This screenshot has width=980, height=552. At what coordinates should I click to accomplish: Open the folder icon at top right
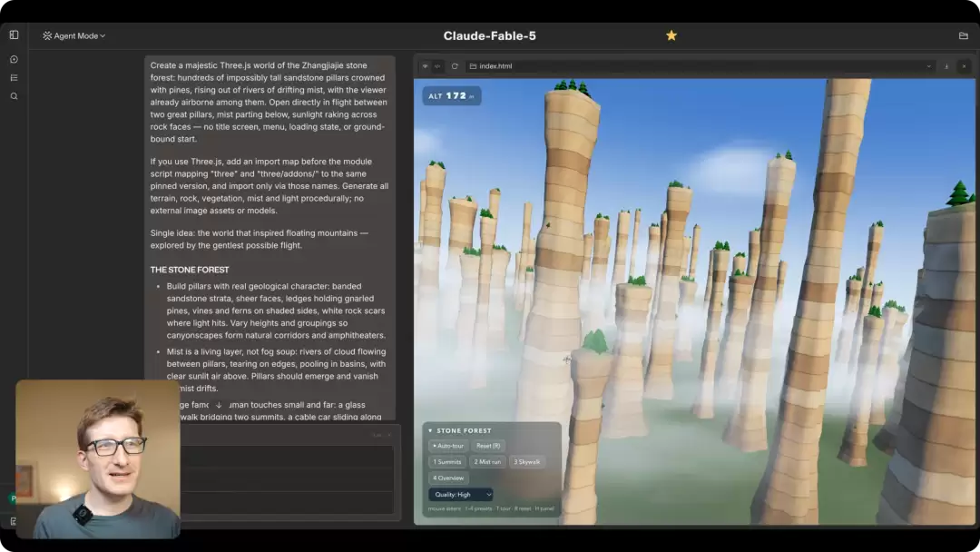(963, 35)
